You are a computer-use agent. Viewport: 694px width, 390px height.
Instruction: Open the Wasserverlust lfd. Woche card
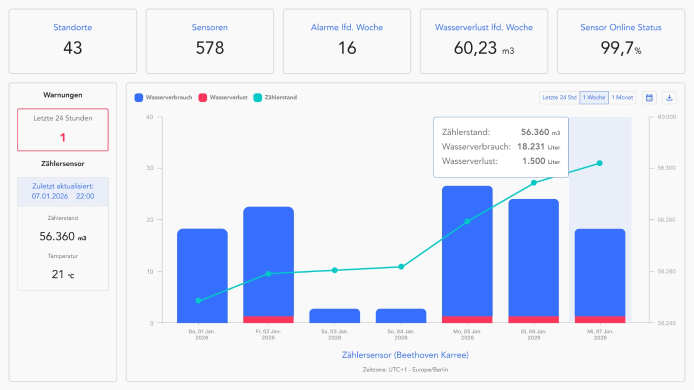484,41
